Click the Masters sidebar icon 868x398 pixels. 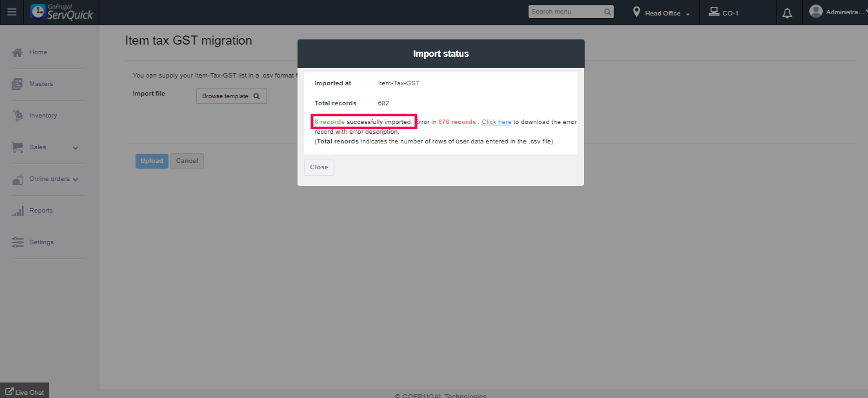click(17, 84)
